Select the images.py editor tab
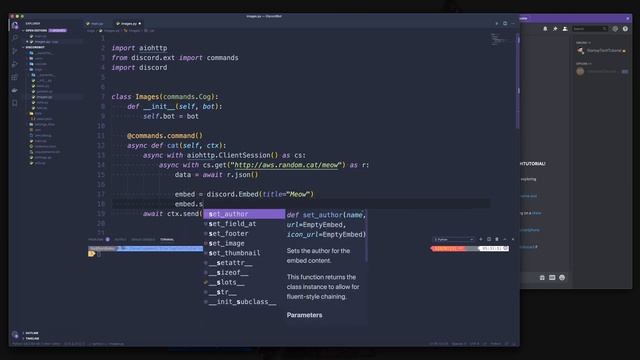The width and height of the screenshot is (640, 360). pos(128,24)
